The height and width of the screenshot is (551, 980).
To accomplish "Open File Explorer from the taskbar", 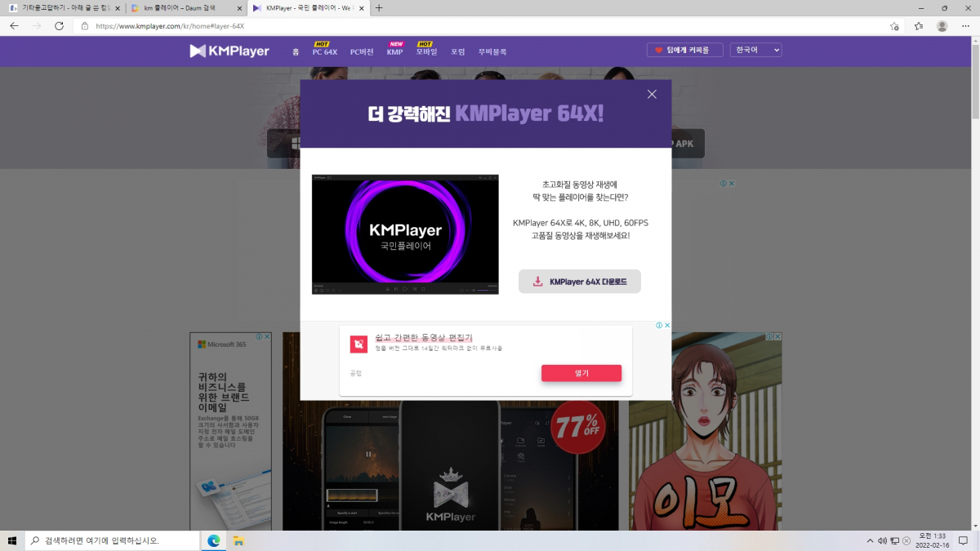I will (x=238, y=540).
